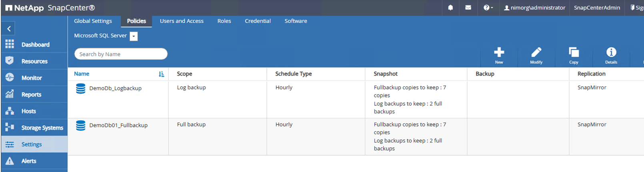Click the Snapshot column header

pos(386,74)
